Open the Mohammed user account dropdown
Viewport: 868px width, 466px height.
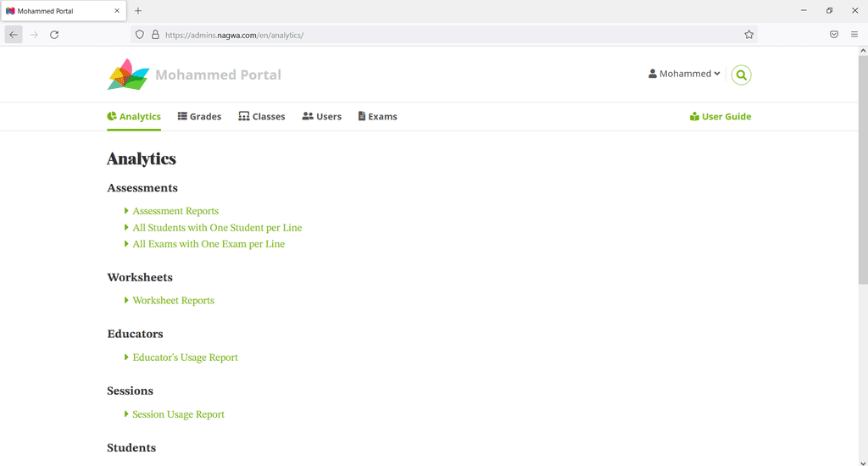684,75
